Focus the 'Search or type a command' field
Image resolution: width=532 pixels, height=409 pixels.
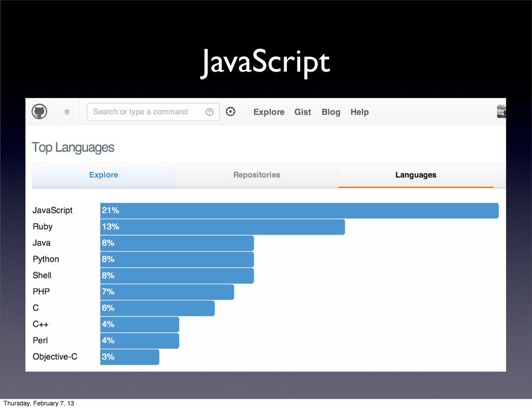(x=153, y=112)
